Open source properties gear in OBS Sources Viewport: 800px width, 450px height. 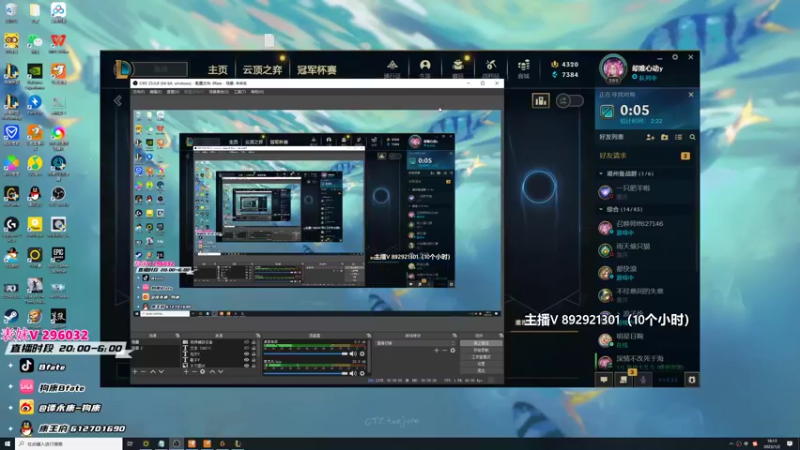(x=203, y=371)
